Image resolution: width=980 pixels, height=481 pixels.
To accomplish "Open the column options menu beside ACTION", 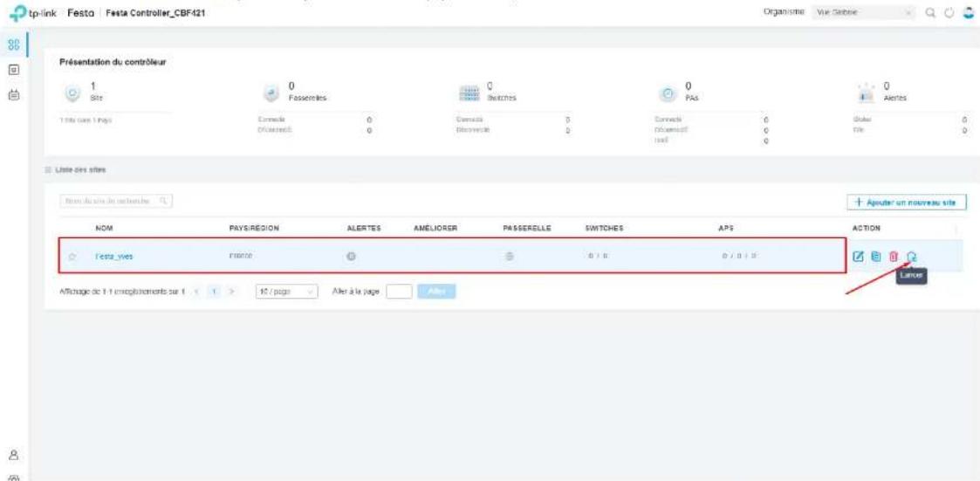I will (x=957, y=229).
